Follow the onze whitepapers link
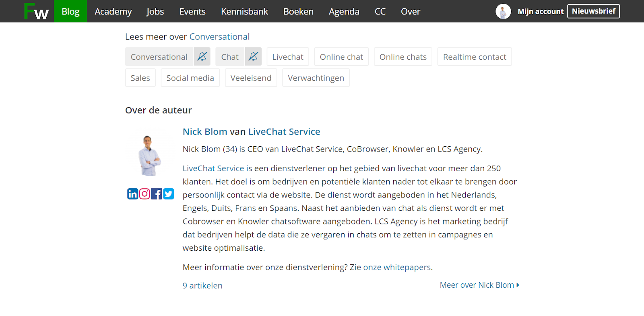 click(397, 267)
